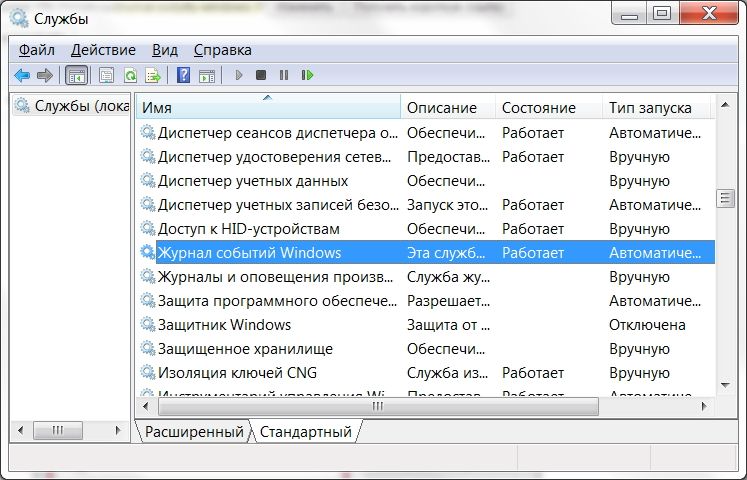Select Службы (локальные) in the tree
This screenshot has width=747, height=480.
[71, 105]
